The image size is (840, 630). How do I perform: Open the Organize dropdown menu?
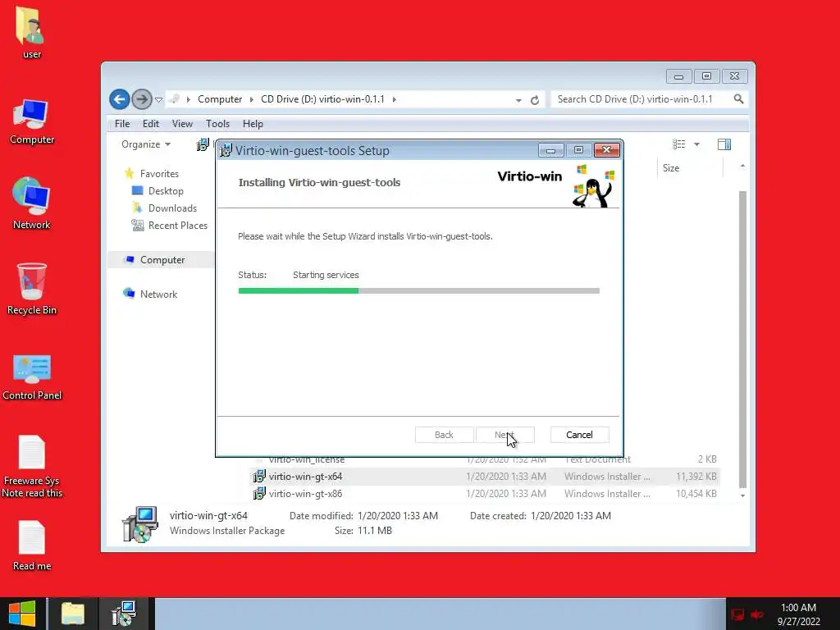[x=146, y=144]
